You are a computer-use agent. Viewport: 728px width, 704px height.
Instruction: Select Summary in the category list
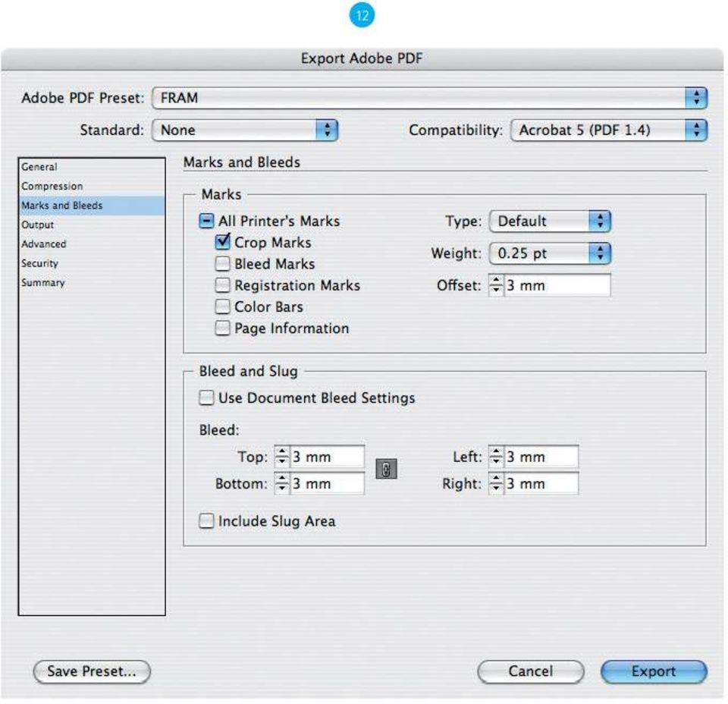pyautogui.click(x=92, y=282)
